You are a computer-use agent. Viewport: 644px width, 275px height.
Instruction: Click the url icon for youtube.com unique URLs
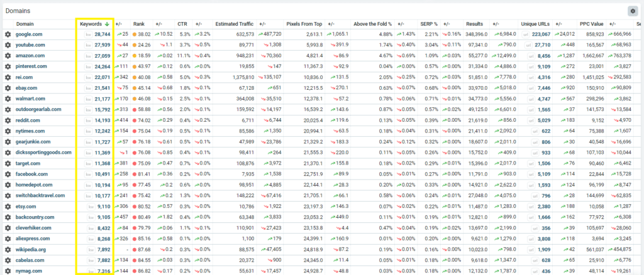pos(528,45)
